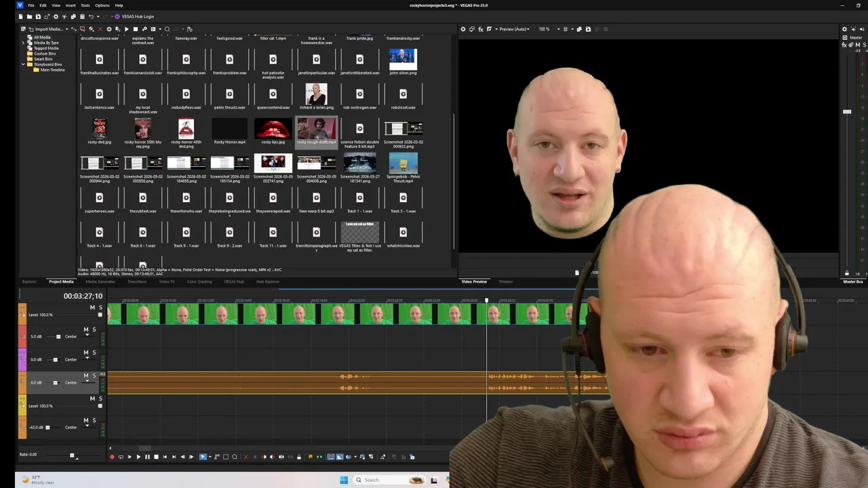Image resolution: width=868 pixels, height=488 pixels.
Task: Insert a marker with orange flag icon
Action: [x=311, y=457]
